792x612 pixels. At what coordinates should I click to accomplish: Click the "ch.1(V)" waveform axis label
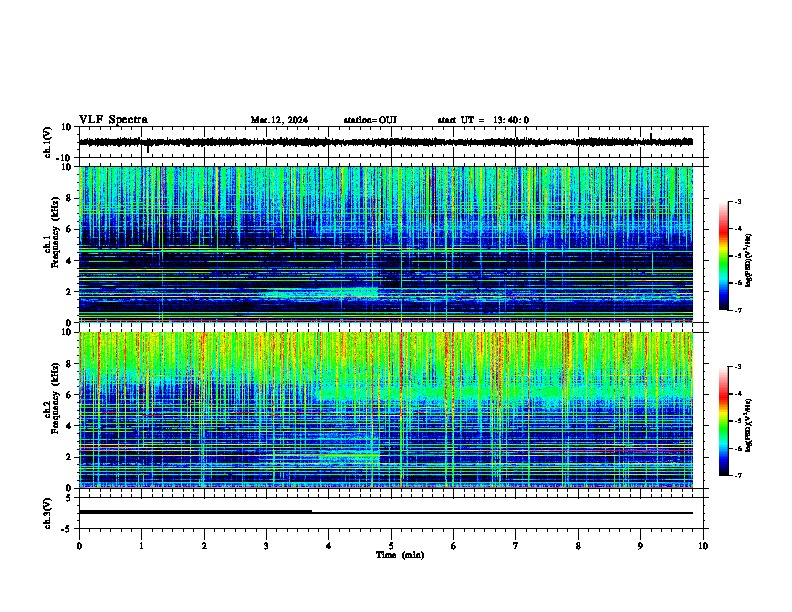[x=48, y=142]
